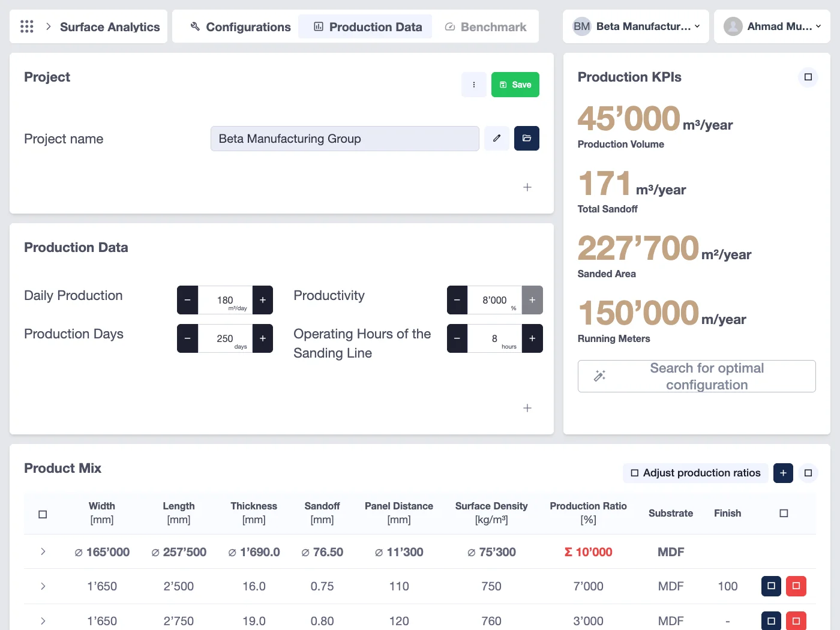Click dark blue square icon in 19.0 row
Viewport: 840px width, 630px height.
click(771, 620)
